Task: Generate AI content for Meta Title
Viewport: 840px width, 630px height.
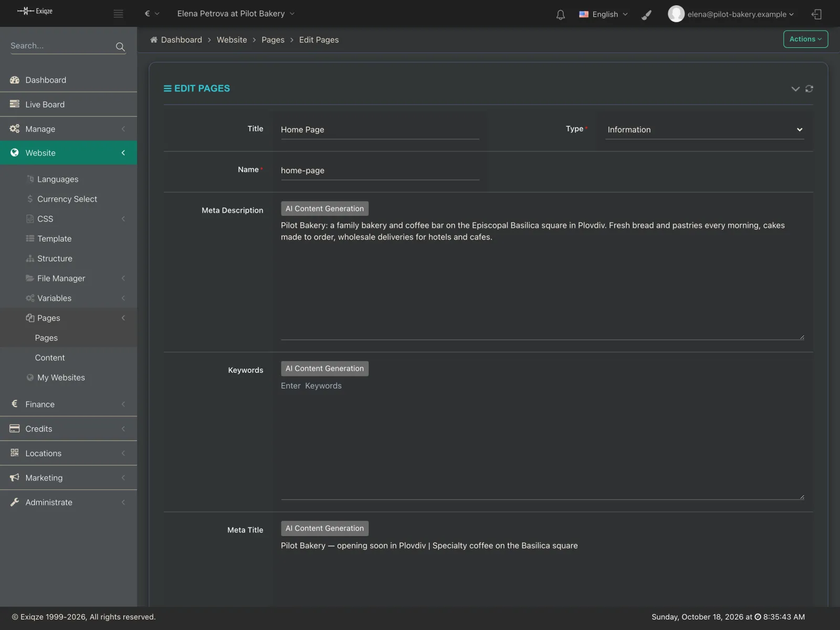Action: coord(324,528)
